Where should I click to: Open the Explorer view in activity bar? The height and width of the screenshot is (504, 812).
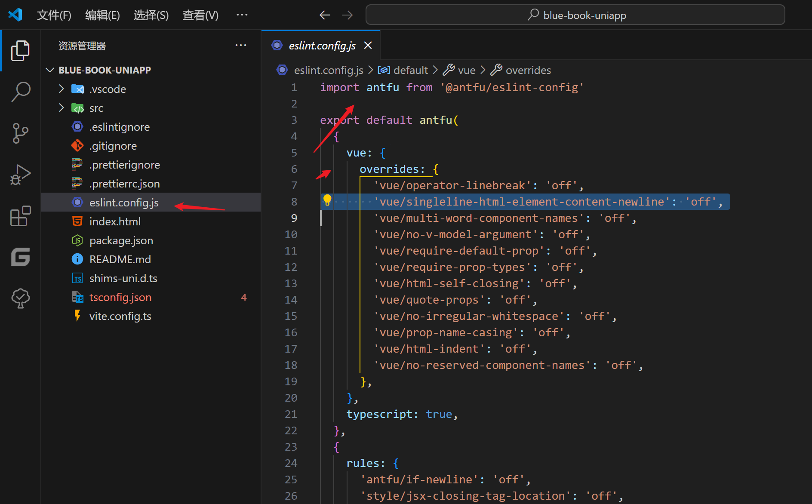[x=20, y=51]
